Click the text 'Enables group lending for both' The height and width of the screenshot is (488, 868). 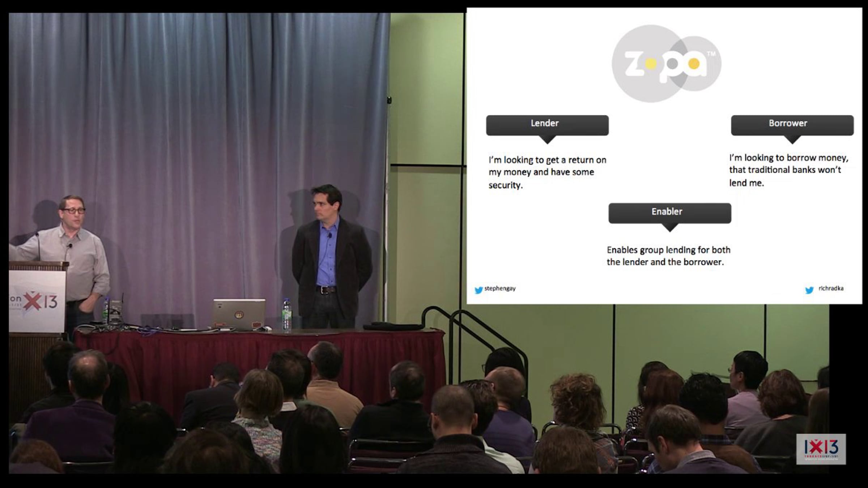668,250
